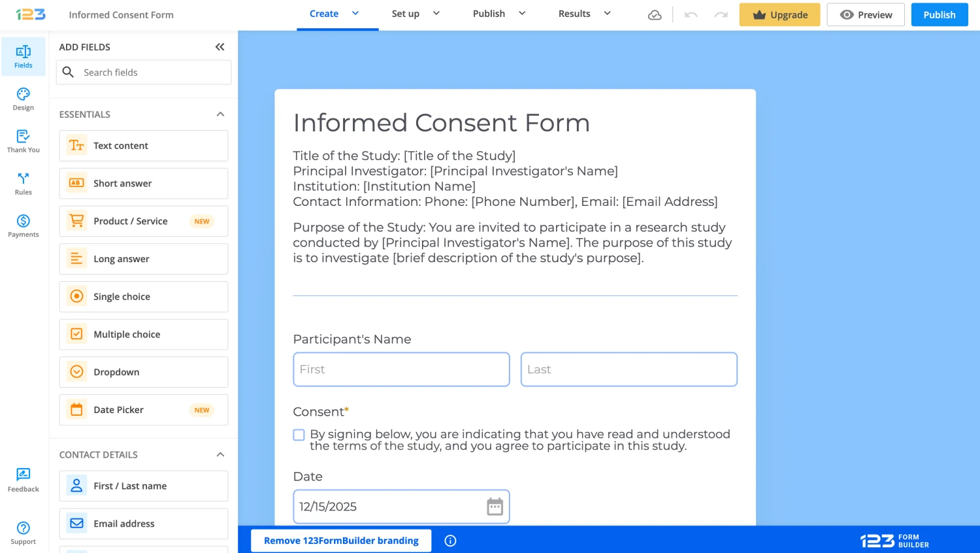Open the Payments section in sidebar

click(24, 226)
